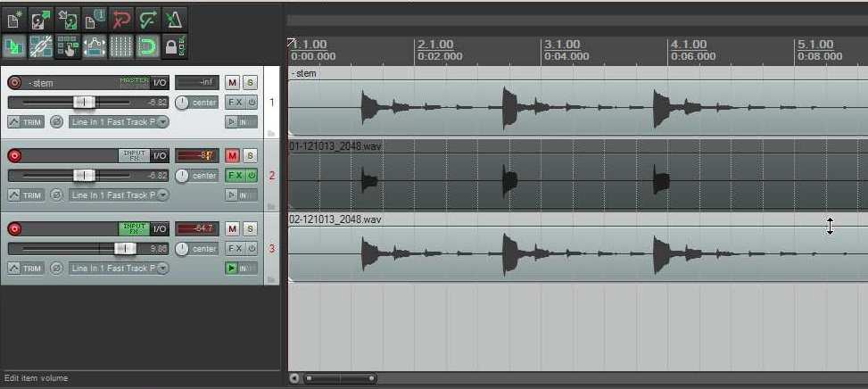The height and width of the screenshot is (389, 868).
Task: Click the horizontal scrollbar thumb below the arrange
Action: [x=340, y=378]
